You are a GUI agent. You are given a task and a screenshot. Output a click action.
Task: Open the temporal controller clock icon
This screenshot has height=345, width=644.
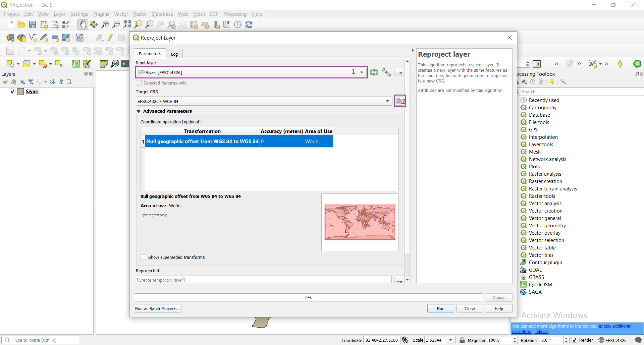[238, 24]
